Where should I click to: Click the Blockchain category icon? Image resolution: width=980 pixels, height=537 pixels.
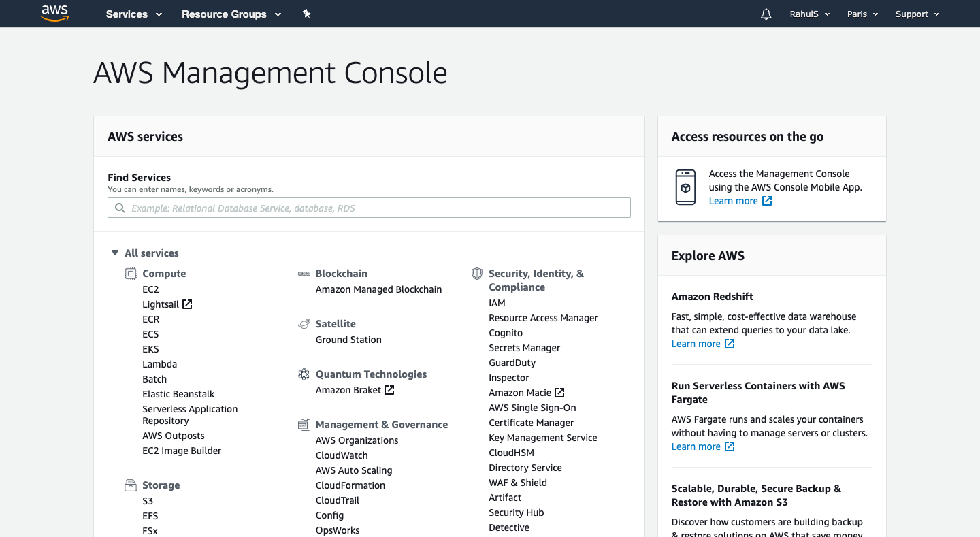(x=304, y=273)
